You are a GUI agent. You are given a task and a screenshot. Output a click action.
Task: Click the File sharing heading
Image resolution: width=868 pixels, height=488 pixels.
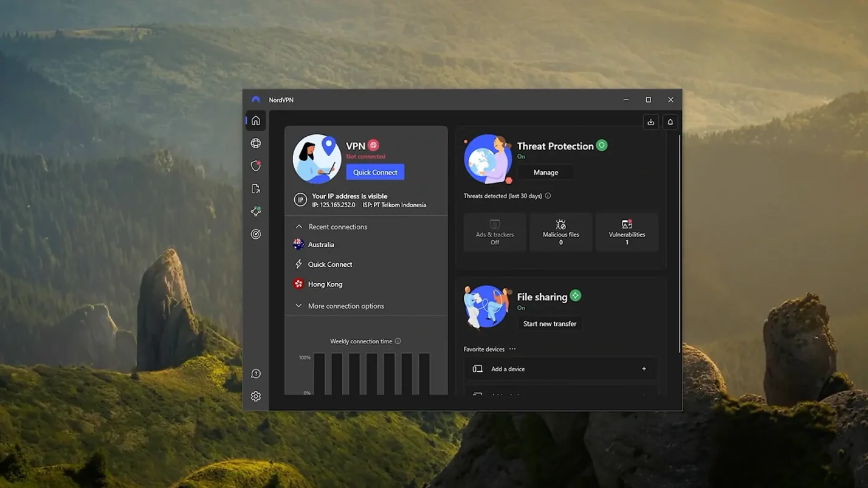tap(542, 297)
